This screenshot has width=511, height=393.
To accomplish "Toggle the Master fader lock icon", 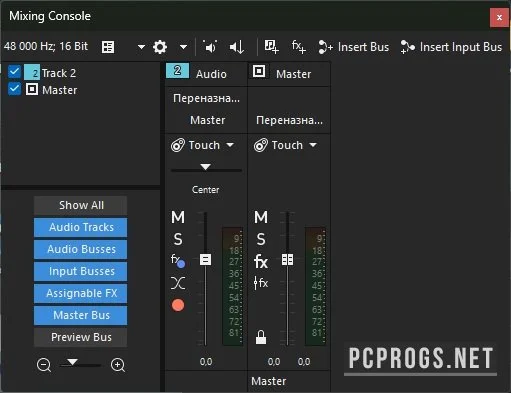I will (x=261, y=337).
